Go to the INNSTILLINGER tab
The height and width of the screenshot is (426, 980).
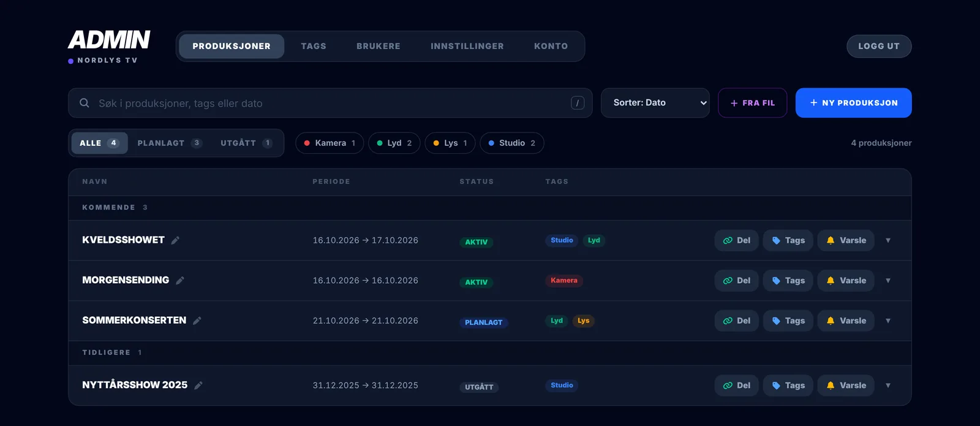point(467,47)
